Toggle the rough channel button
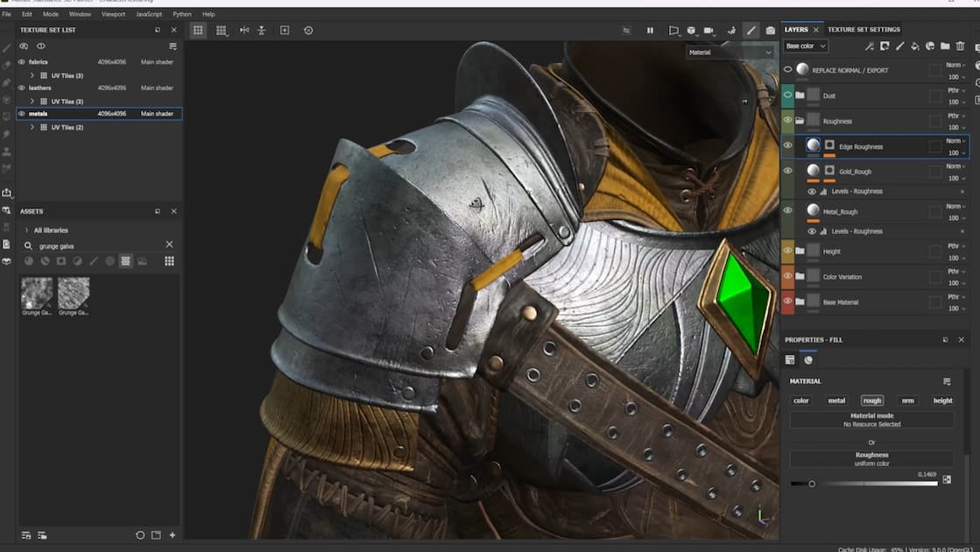The height and width of the screenshot is (552, 980). tap(872, 400)
